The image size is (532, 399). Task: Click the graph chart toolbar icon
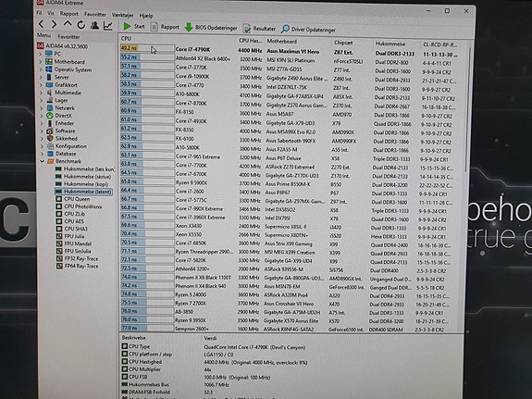pyautogui.click(x=108, y=26)
